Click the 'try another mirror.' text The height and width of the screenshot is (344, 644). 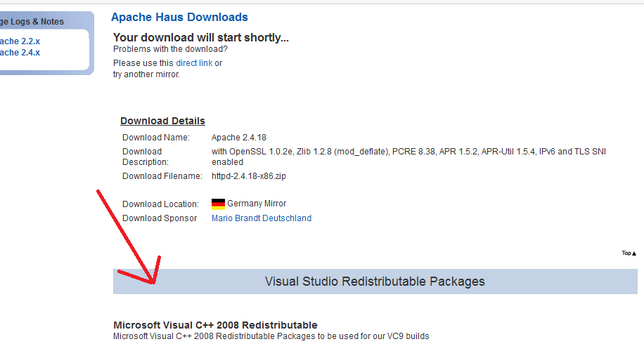click(147, 74)
